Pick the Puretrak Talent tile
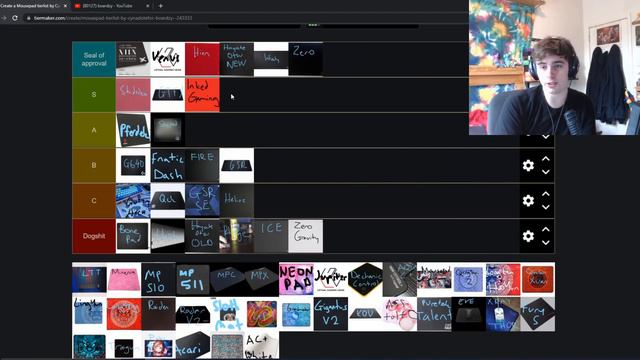 point(434,314)
